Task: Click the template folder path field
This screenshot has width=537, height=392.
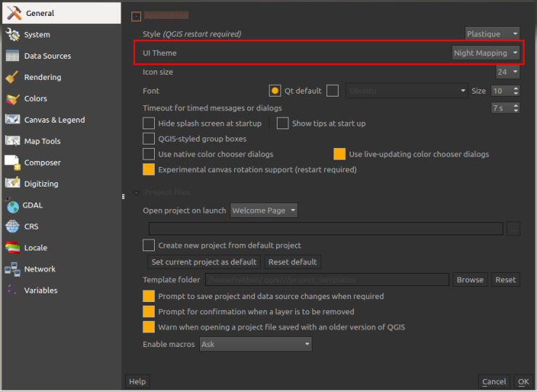Action: point(326,279)
